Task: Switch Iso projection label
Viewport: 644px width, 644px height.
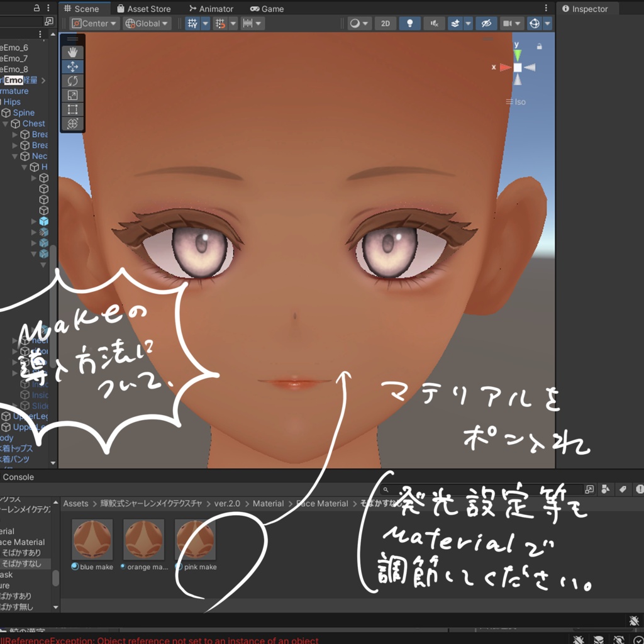Action: [x=516, y=102]
